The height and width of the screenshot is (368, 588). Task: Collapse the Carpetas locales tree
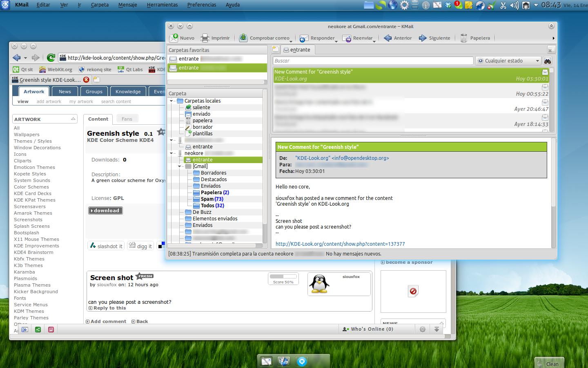[171, 101]
